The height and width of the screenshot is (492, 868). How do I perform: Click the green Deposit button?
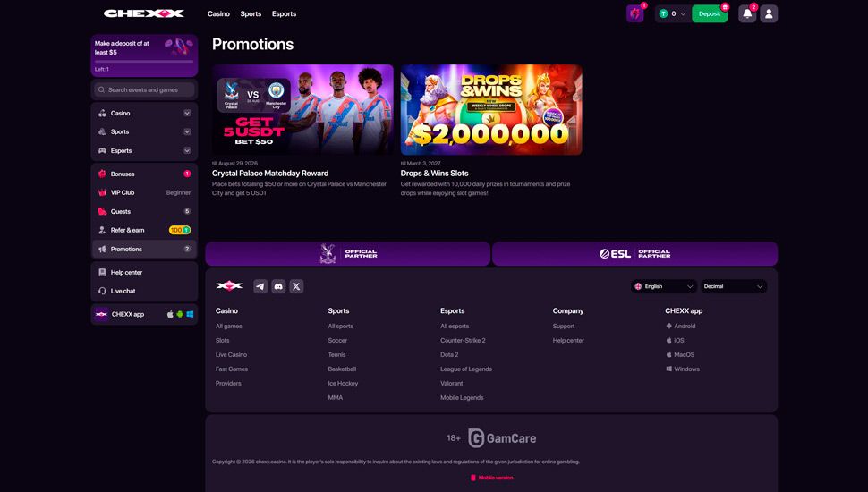coord(710,13)
